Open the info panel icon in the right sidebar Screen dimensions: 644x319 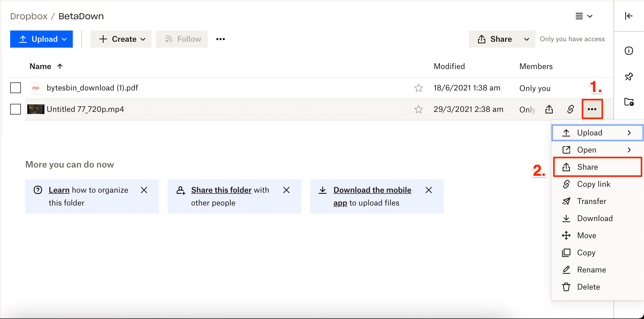(x=629, y=51)
